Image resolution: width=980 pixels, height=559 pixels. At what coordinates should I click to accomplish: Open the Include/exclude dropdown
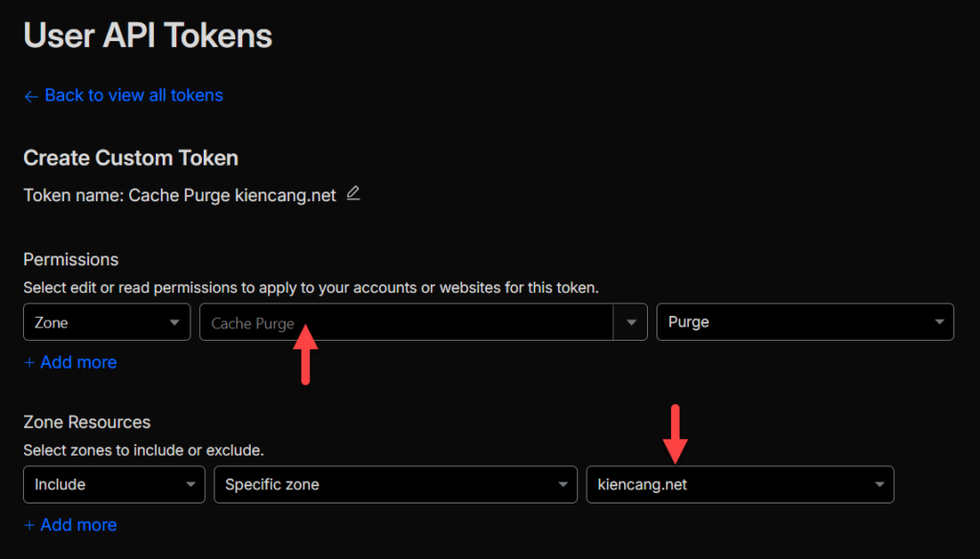coord(113,484)
